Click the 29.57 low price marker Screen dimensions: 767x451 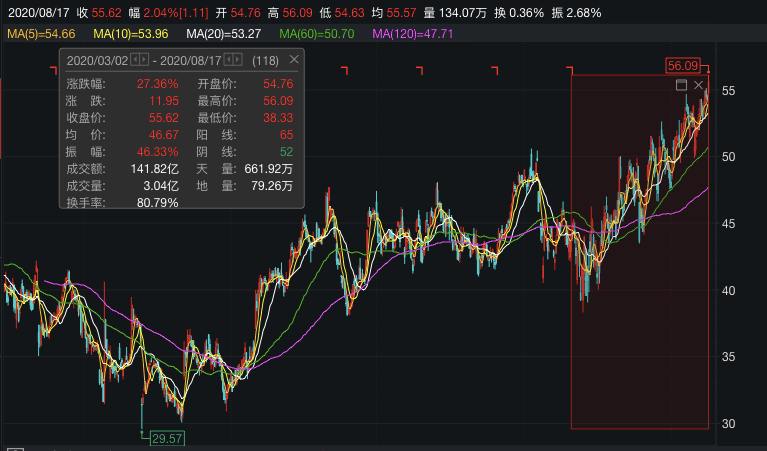[x=168, y=438]
